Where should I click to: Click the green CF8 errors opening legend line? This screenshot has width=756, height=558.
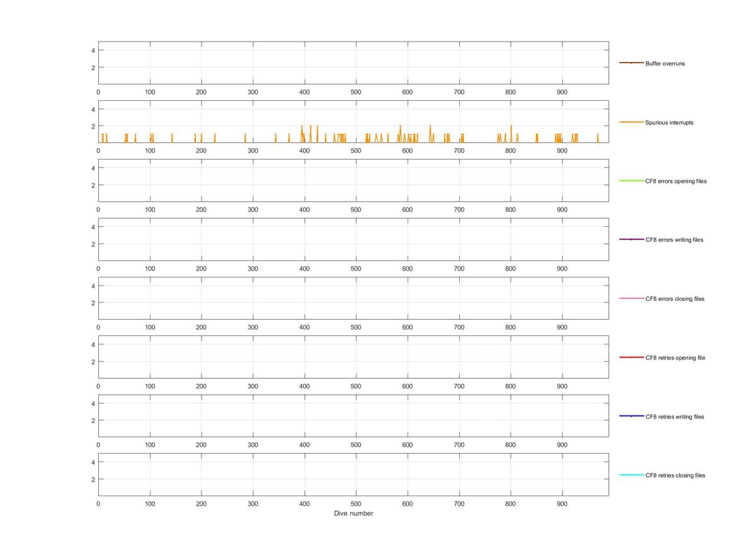coord(631,181)
